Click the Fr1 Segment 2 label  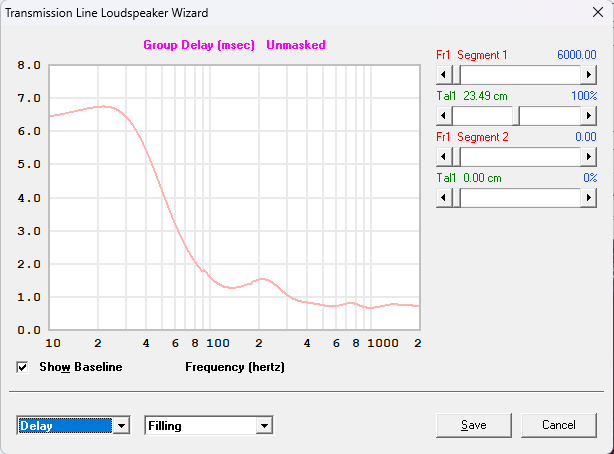(x=472, y=137)
